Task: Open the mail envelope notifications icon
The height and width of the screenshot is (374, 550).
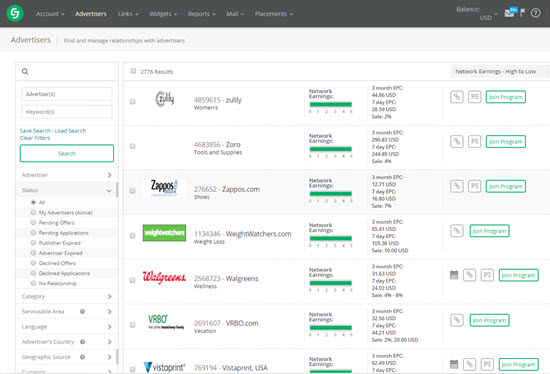Action: [510, 12]
